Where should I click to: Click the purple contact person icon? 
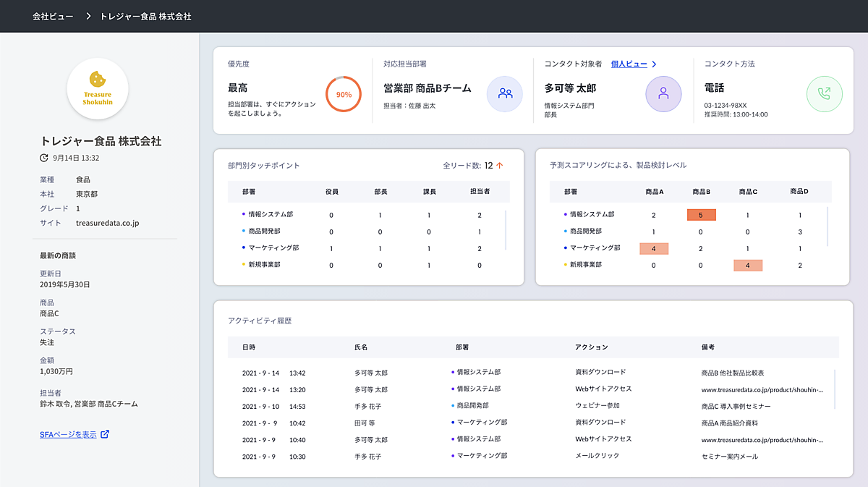[x=663, y=93]
